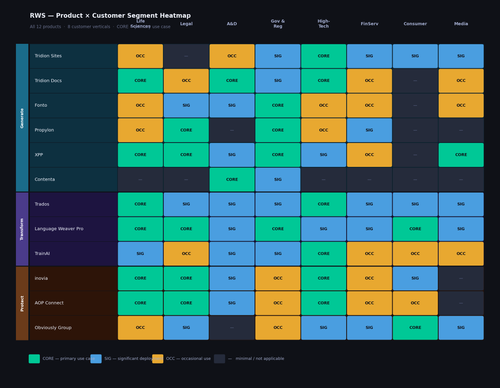The height and width of the screenshot is (388, 500).
Task: Click the AOP Connect row label
Action: coord(73,303)
